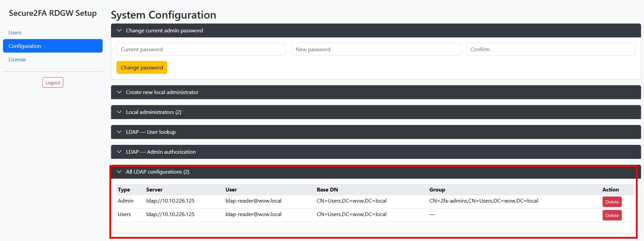644x241 pixels.
Task: Expand the LDAP — Admin authorization panel
Action: [161, 152]
